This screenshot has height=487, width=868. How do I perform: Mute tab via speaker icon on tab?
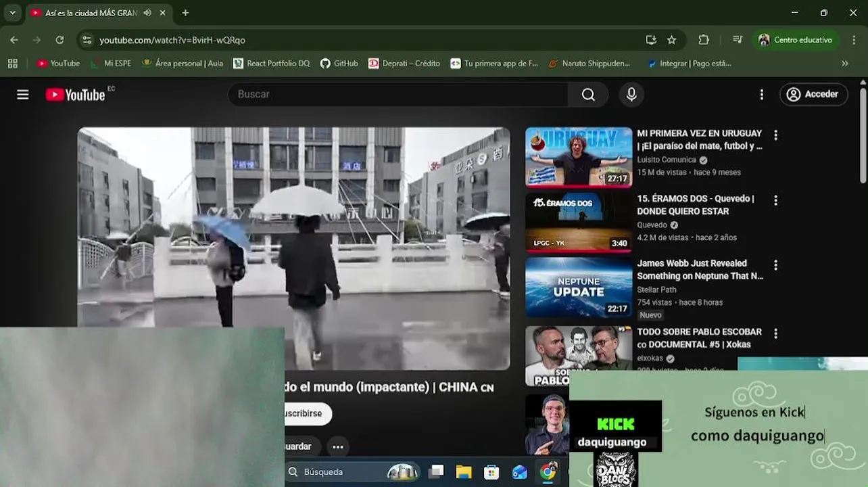point(147,13)
